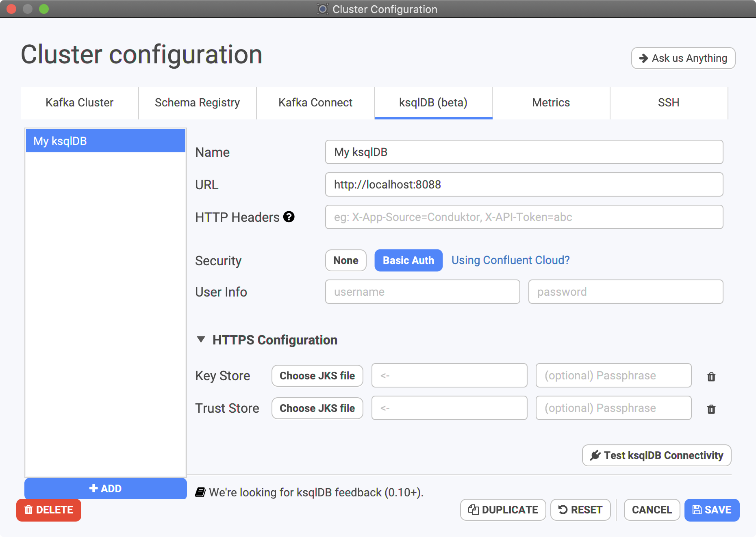756x537 pixels.
Task: Select Basic Auth security option
Action: pos(408,260)
